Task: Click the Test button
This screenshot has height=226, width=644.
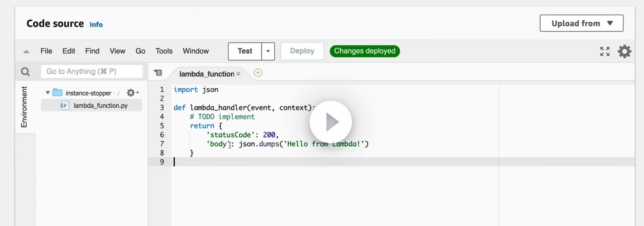Action: point(245,51)
